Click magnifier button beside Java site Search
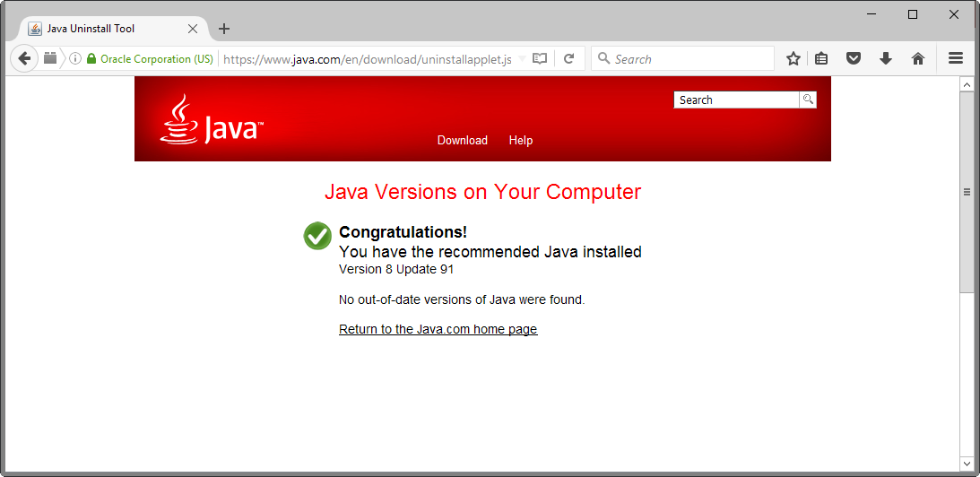This screenshot has width=980, height=477. [x=808, y=100]
